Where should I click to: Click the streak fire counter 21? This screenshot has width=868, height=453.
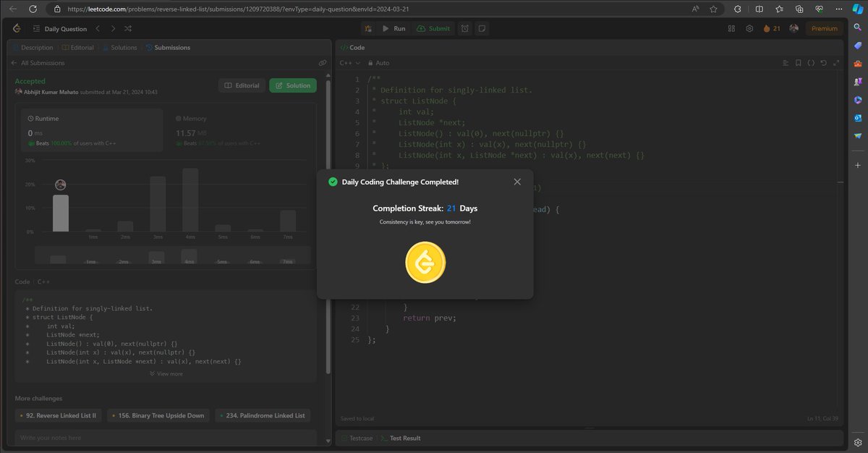pos(772,29)
